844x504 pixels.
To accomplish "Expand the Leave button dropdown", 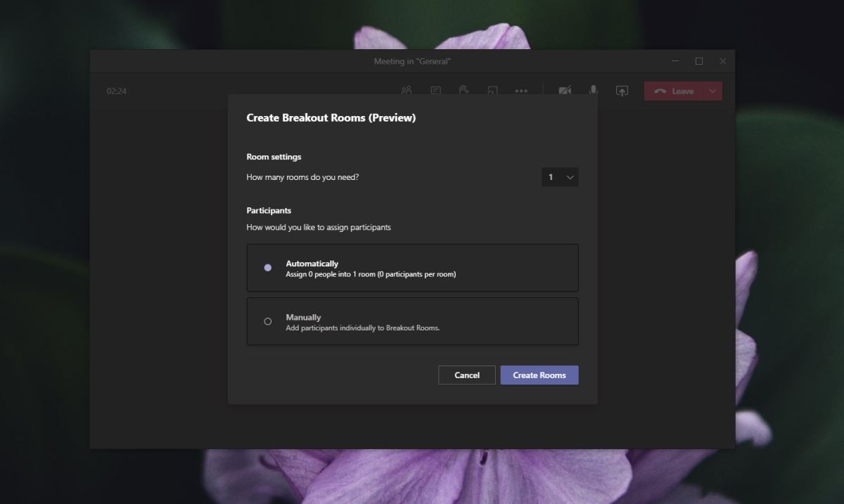I will click(712, 91).
